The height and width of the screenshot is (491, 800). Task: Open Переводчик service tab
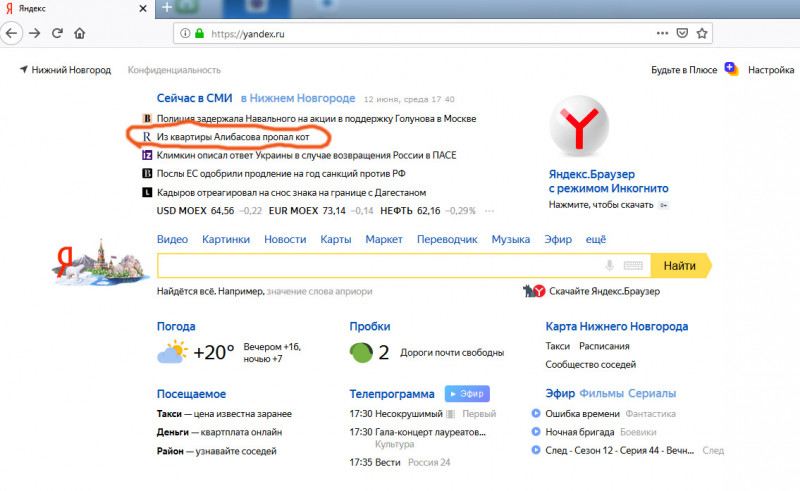click(447, 239)
